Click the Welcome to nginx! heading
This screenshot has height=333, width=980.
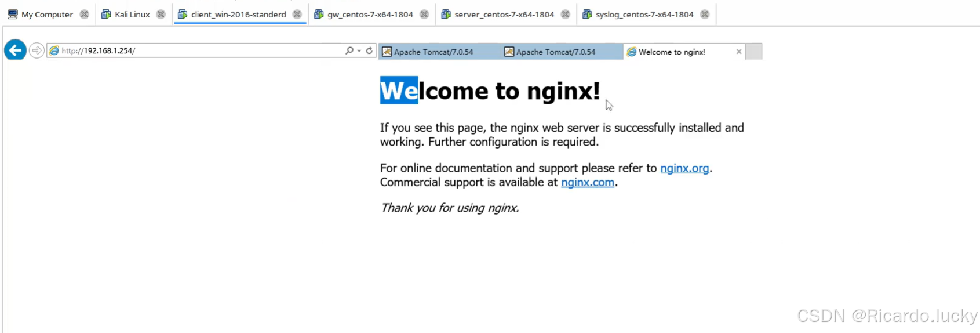(x=490, y=91)
